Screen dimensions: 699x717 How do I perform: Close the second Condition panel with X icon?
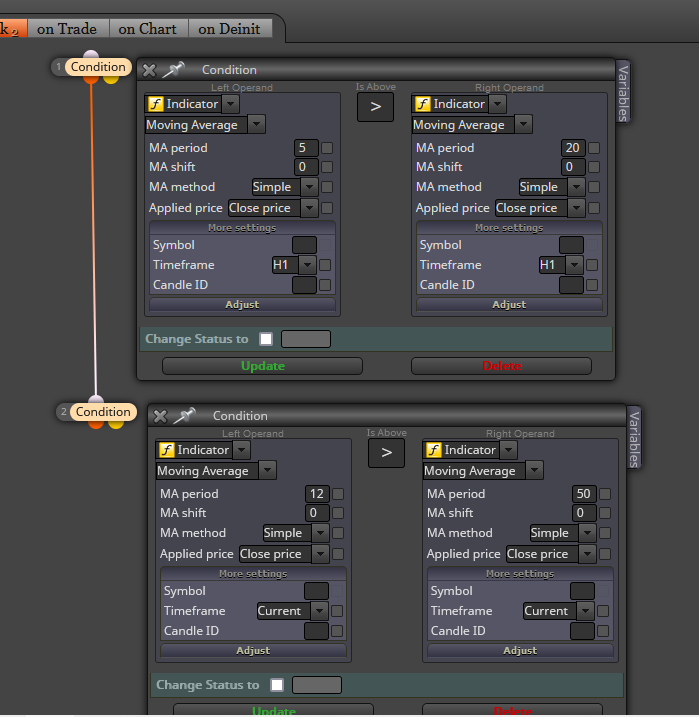click(x=160, y=416)
